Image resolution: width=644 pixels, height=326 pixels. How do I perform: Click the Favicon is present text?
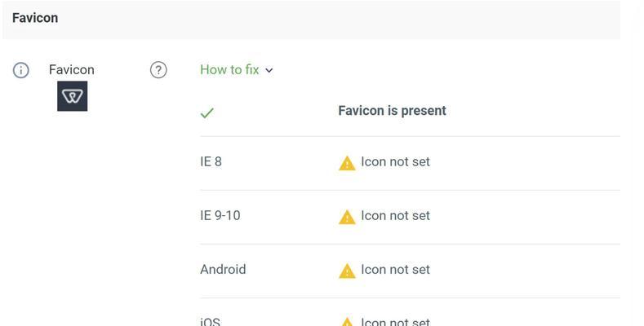tap(393, 111)
